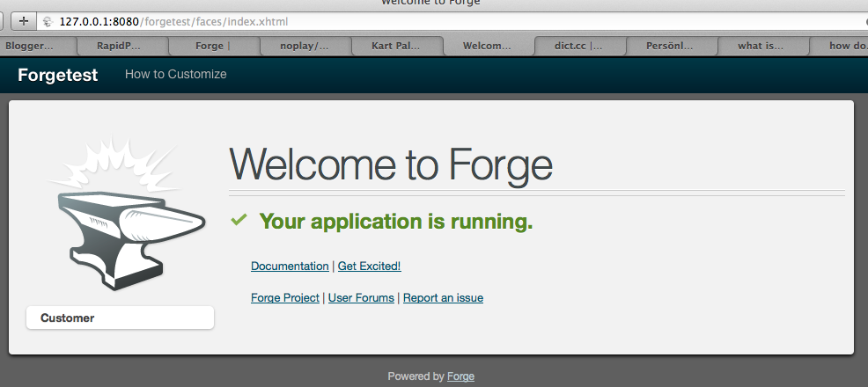Focus the URL address field
This screenshot has width=868, height=387.
451,22
